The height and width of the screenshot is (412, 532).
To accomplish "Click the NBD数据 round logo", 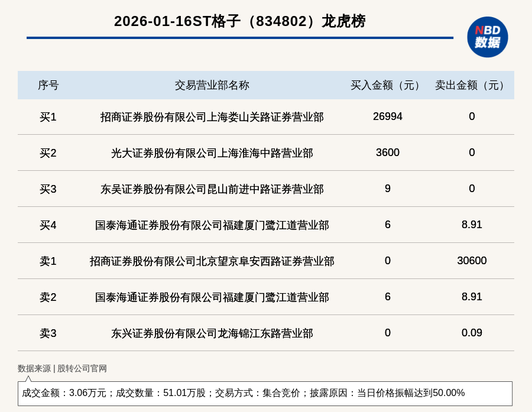I will click(487, 37).
